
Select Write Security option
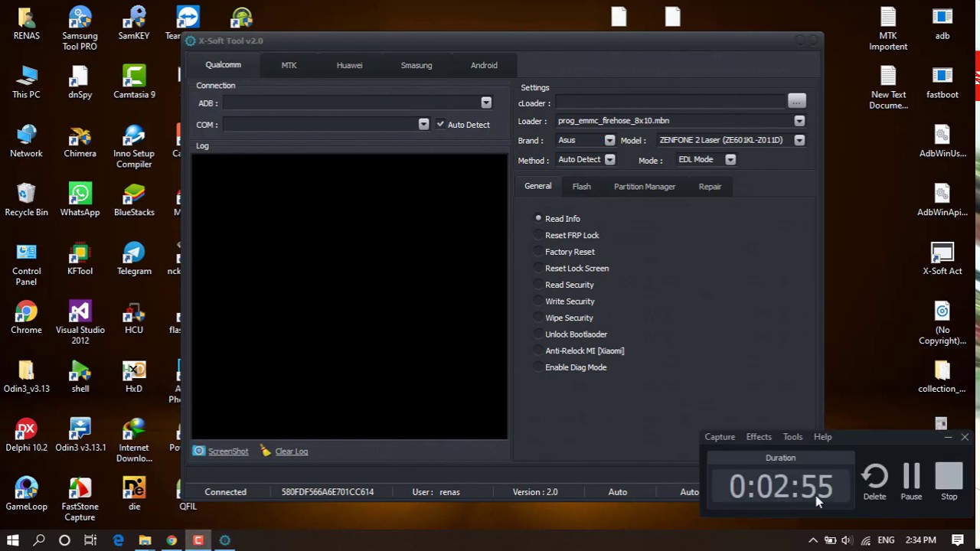click(x=538, y=301)
